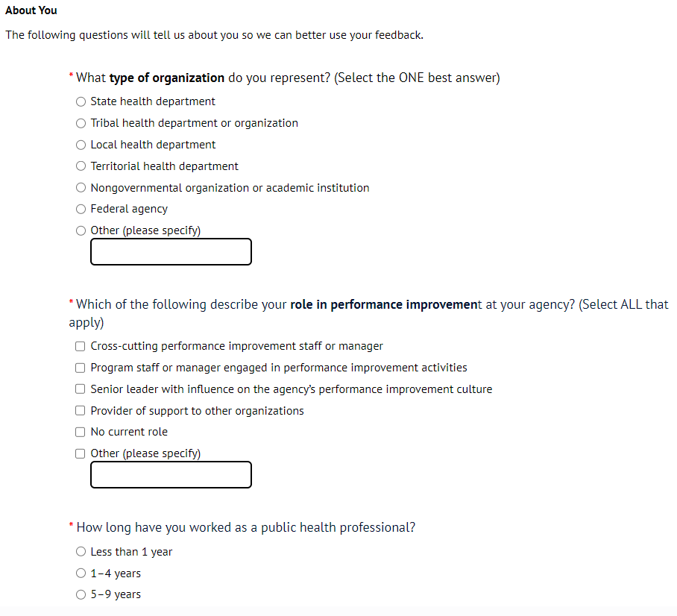Select 5–9 years radio button
Viewport: 677px width, 616px height.
81,595
